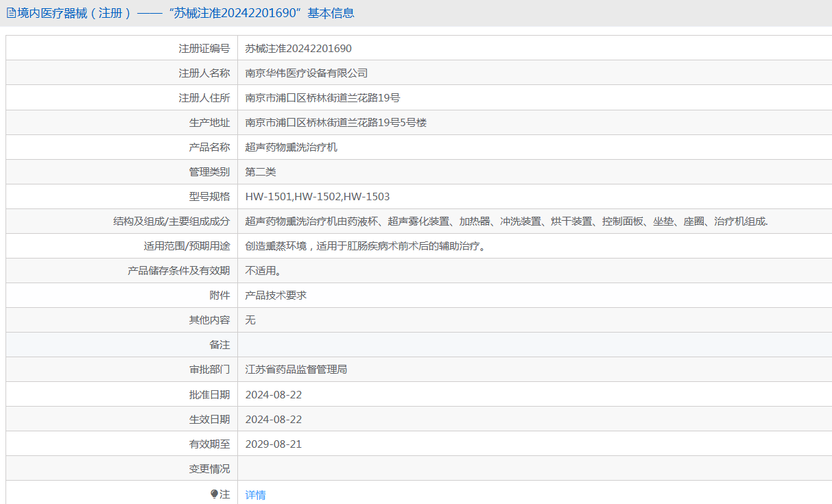Select registrant name 南京华伟医疗设备有限公司

pos(307,73)
